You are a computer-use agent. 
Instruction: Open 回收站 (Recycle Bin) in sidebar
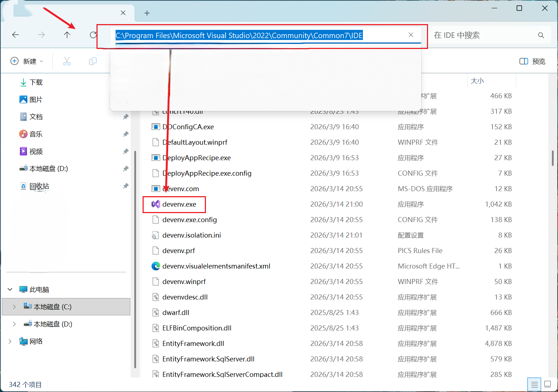[x=34, y=186]
